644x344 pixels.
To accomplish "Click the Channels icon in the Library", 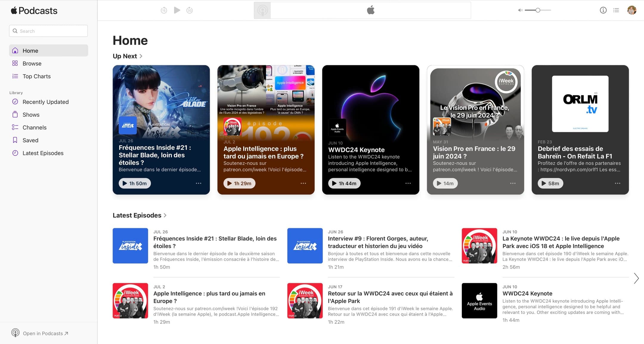I will [x=15, y=127].
